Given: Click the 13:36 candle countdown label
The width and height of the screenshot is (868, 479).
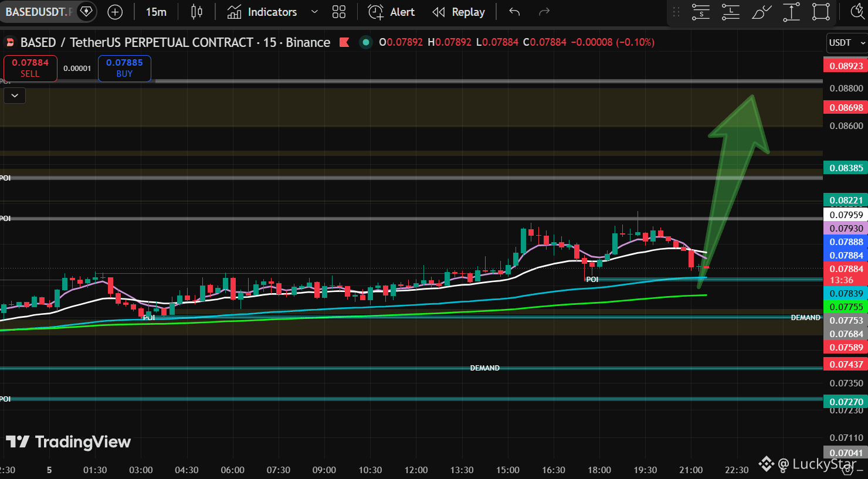Looking at the screenshot, I should (x=842, y=280).
